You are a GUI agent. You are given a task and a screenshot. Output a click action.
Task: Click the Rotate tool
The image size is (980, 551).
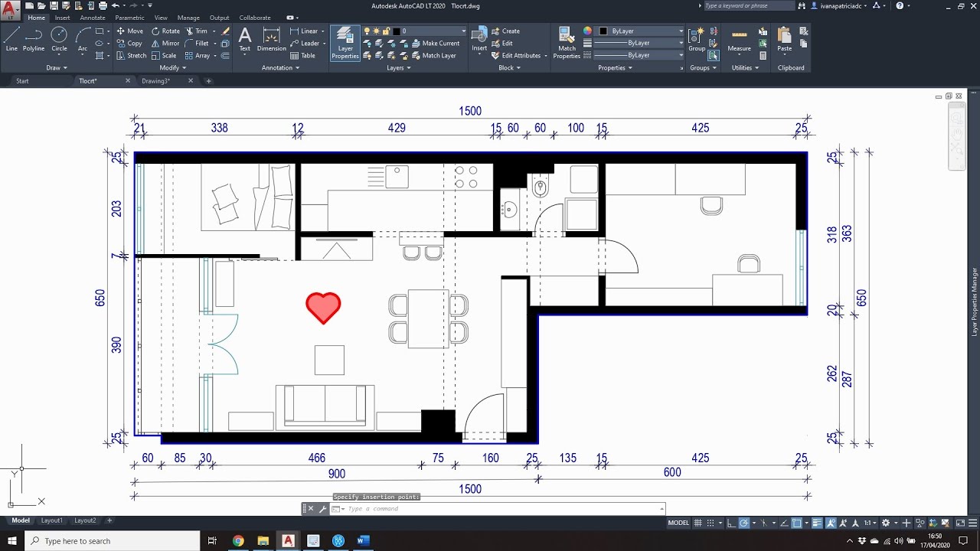[x=165, y=31]
